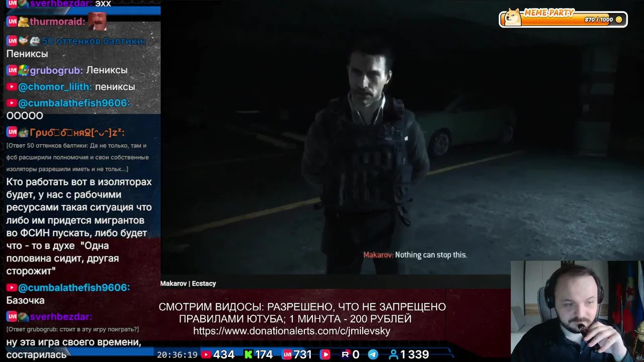Click the YouTube viewer count 434
Image resolution: width=644 pixels, height=362 pixels.
click(224, 354)
